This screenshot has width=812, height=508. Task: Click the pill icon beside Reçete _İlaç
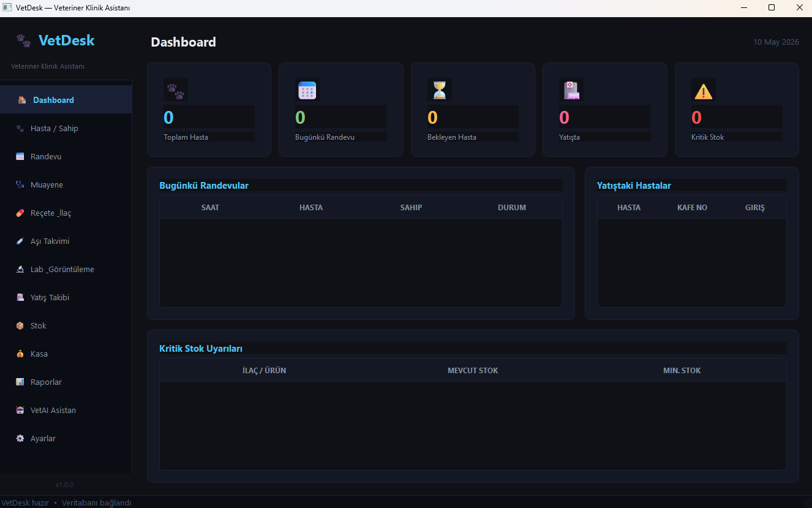[20, 213]
